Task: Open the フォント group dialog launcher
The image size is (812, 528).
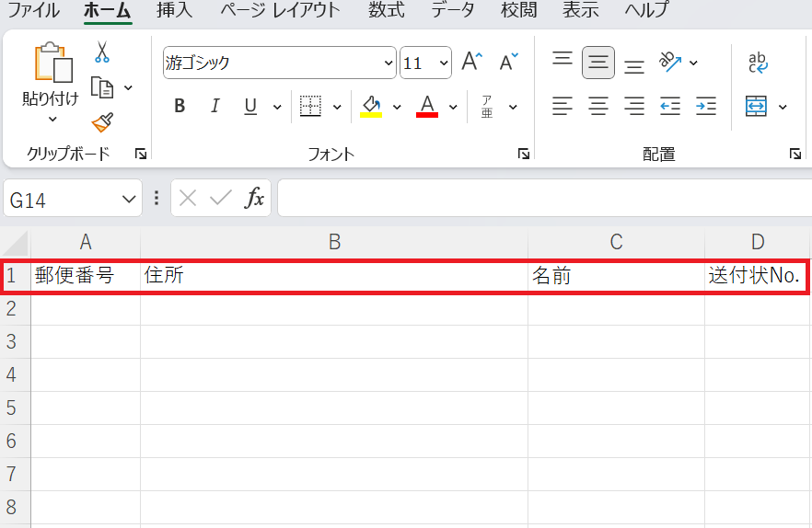Action: pyautogui.click(x=523, y=155)
